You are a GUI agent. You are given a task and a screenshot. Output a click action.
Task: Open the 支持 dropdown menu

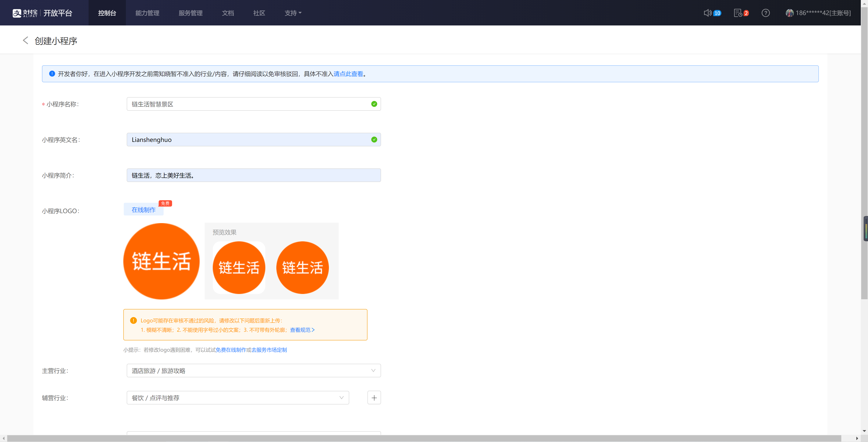[x=292, y=13]
